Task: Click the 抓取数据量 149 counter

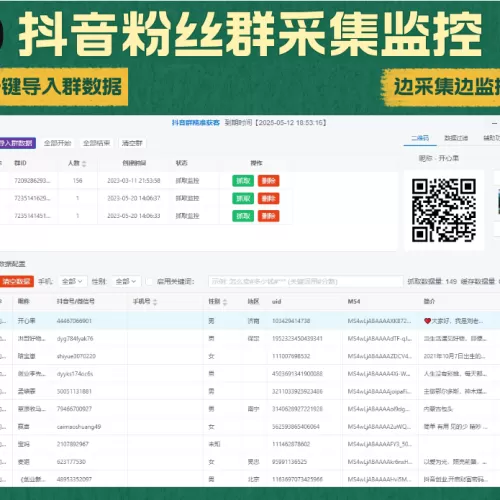Action: pos(432,282)
